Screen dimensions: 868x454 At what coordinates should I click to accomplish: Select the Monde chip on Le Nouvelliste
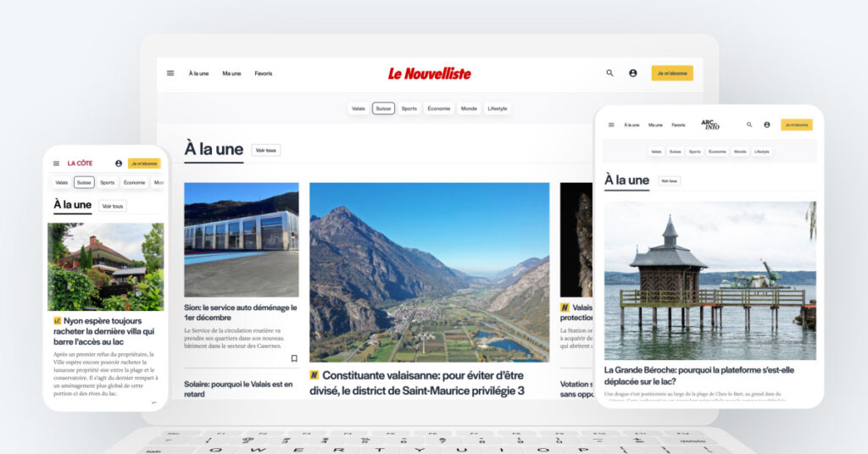tap(469, 108)
